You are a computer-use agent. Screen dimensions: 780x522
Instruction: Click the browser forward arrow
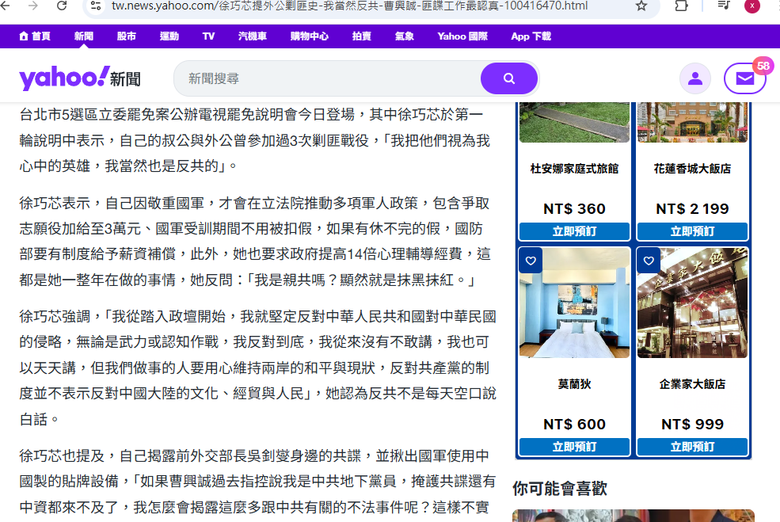click(x=33, y=5)
